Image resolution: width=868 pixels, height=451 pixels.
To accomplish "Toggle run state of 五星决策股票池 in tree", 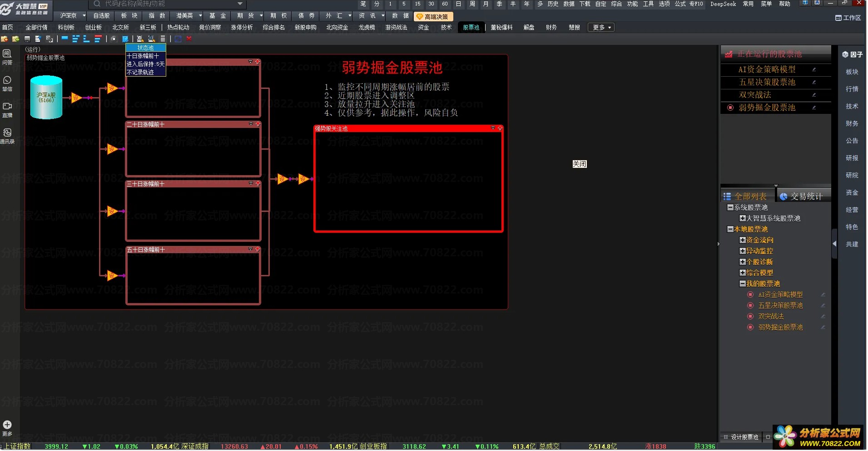I will tap(750, 305).
